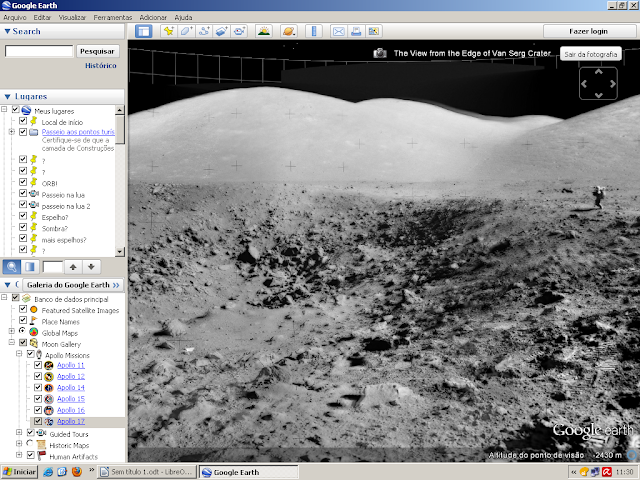Pan the photo view to the left
This screenshot has height=480, width=640.
coord(584,84)
